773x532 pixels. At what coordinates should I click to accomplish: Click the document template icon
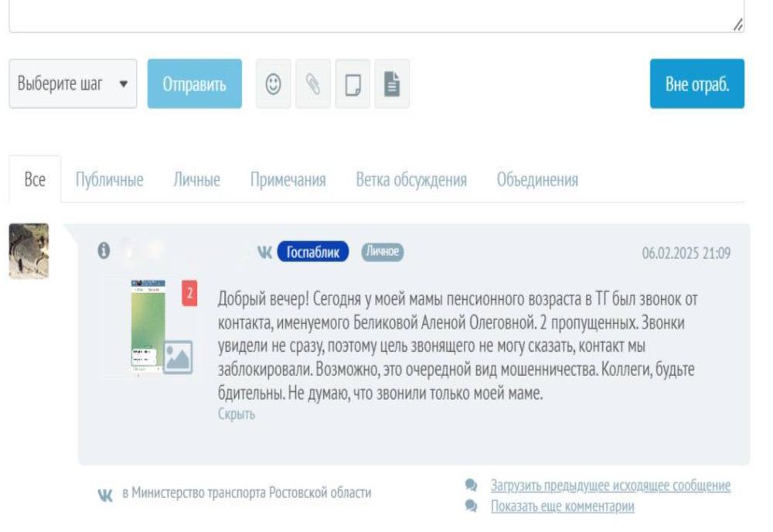[x=392, y=84]
